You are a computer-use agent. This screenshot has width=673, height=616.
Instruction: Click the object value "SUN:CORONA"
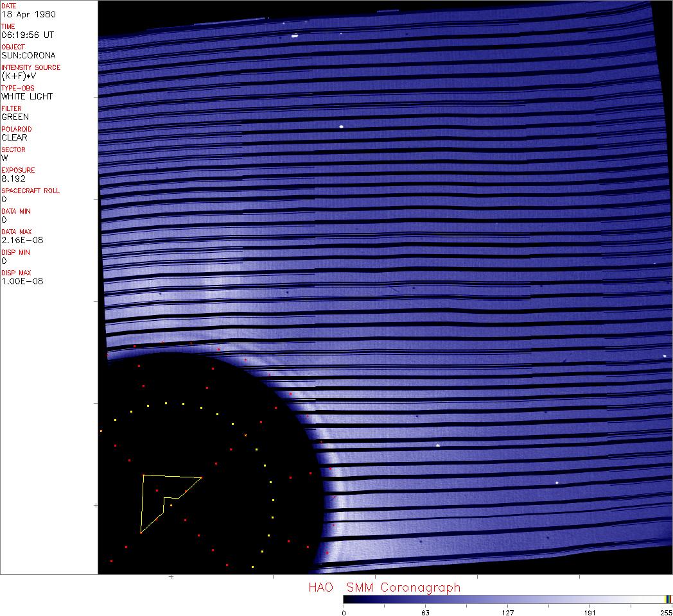28,55
